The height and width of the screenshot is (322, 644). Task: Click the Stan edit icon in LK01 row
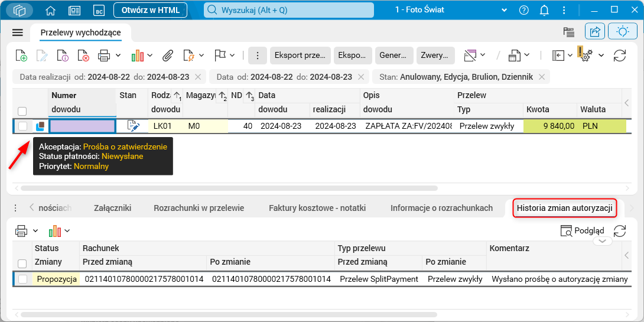[133, 126]
